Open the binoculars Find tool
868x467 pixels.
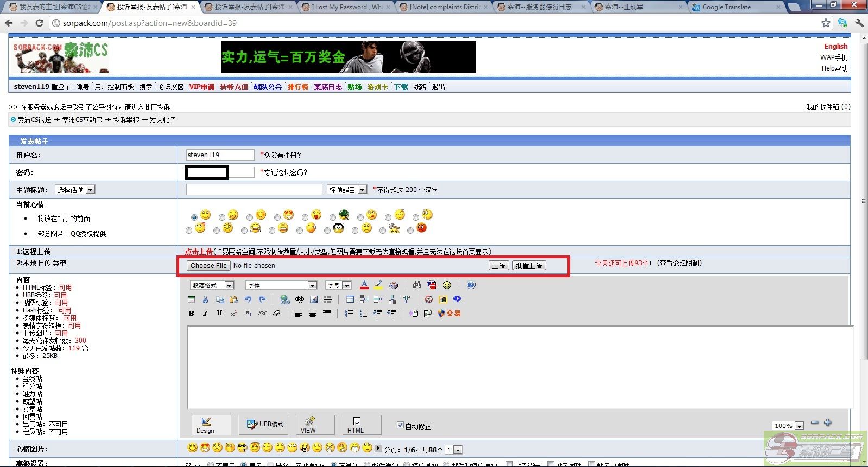[x=417, y=285]
